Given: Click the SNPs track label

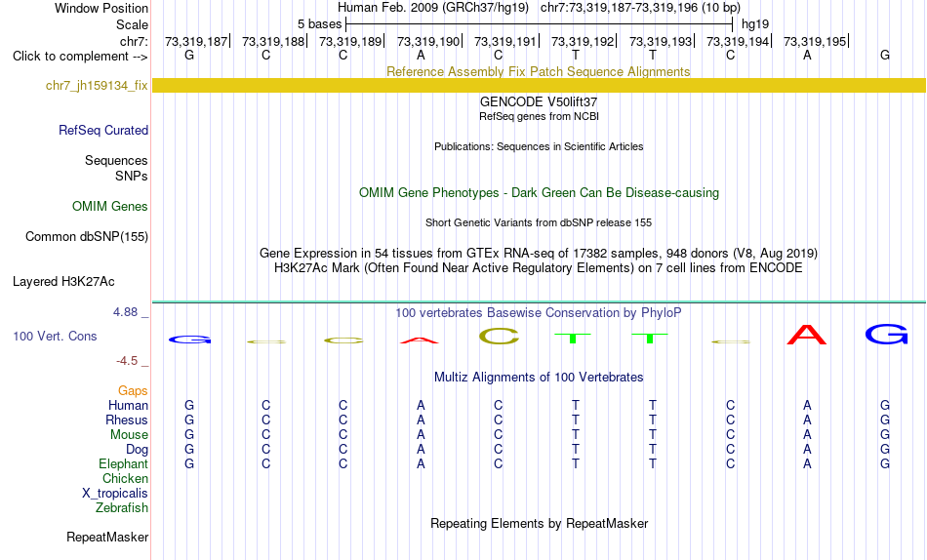Looking at the screenshot, I should (132, 176).
